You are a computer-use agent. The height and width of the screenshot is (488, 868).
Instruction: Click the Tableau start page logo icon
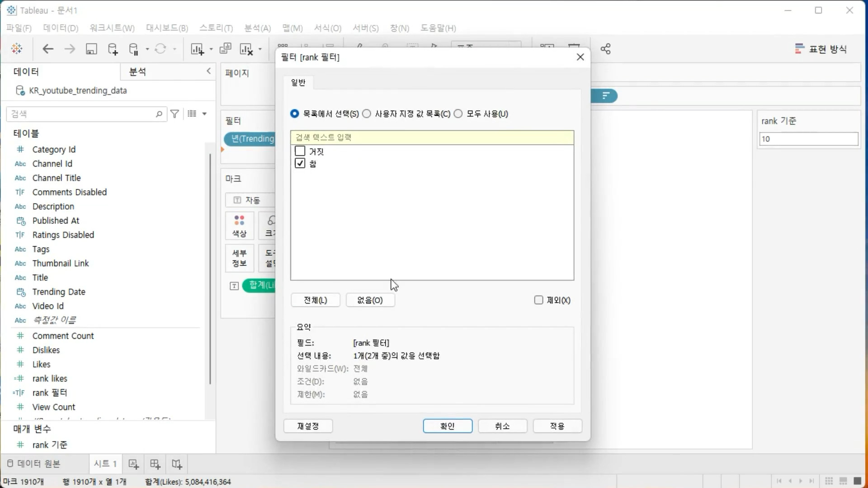pyautogui.click(x=17, y=49)
